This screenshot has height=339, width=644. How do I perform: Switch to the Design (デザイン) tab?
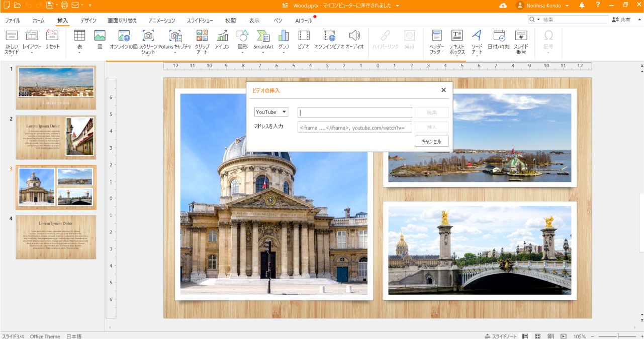click(88, 21)
